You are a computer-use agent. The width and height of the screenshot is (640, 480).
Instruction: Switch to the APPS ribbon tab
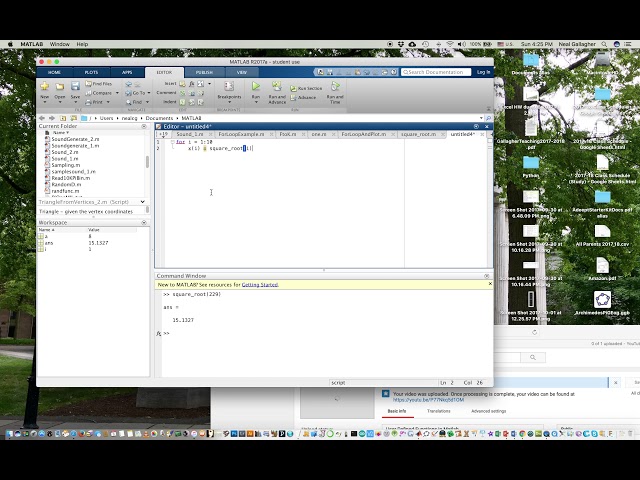coord(127,72)
